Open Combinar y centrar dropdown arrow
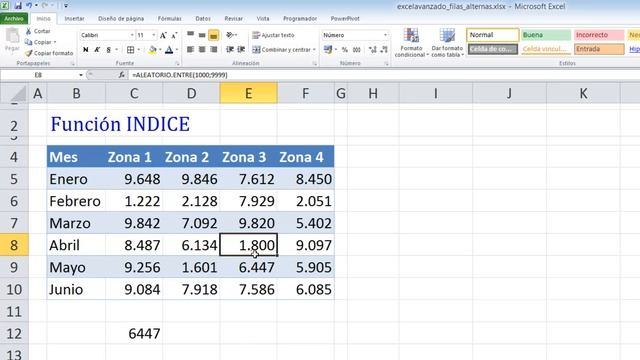The image size is (640, 360). (314, 49)
